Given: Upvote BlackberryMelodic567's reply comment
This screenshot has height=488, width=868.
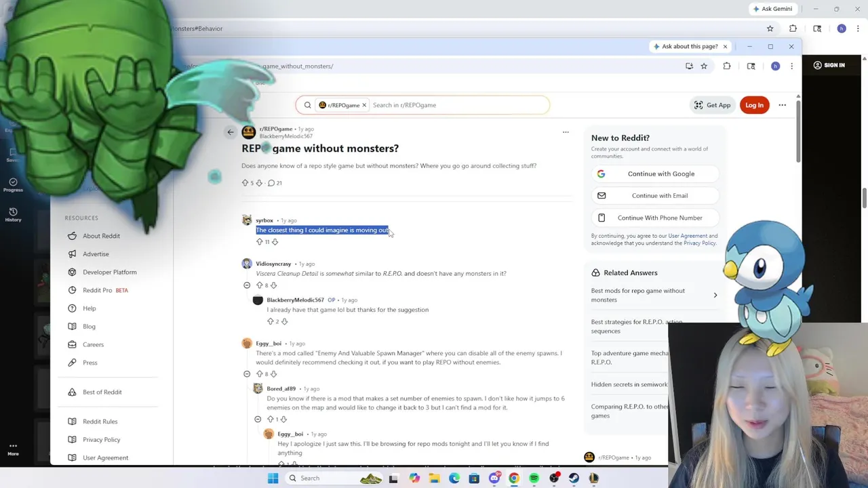Looking at the screenshot, I should click(270, 321).
